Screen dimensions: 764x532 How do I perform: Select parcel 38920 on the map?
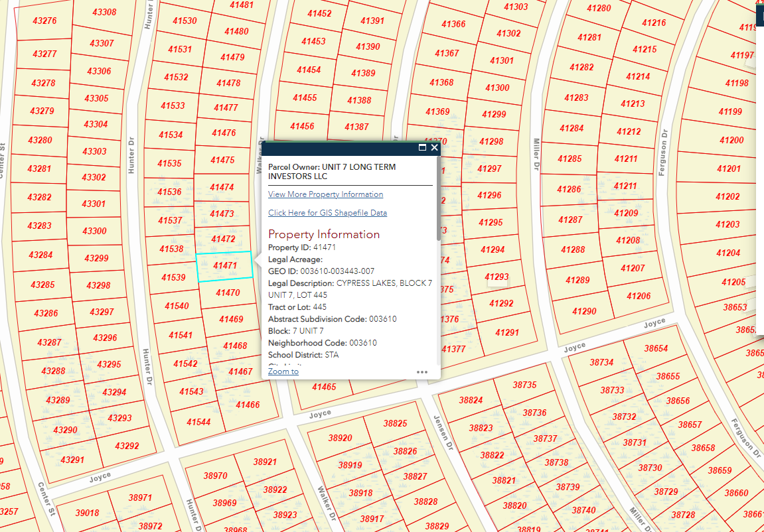[x=340, y=438]
